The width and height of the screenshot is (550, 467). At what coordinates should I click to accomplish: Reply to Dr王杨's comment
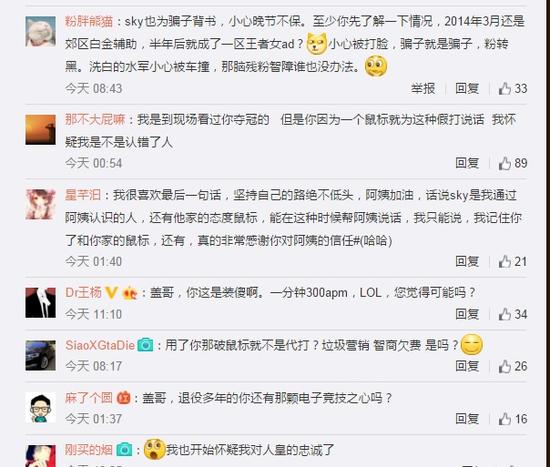coord(467,314)
